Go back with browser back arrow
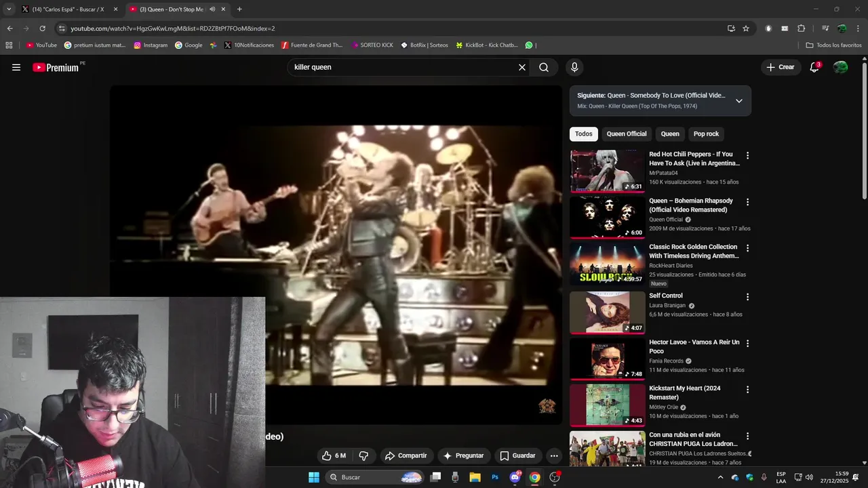This screenshot has width=868, height=488. click(9, 28)
